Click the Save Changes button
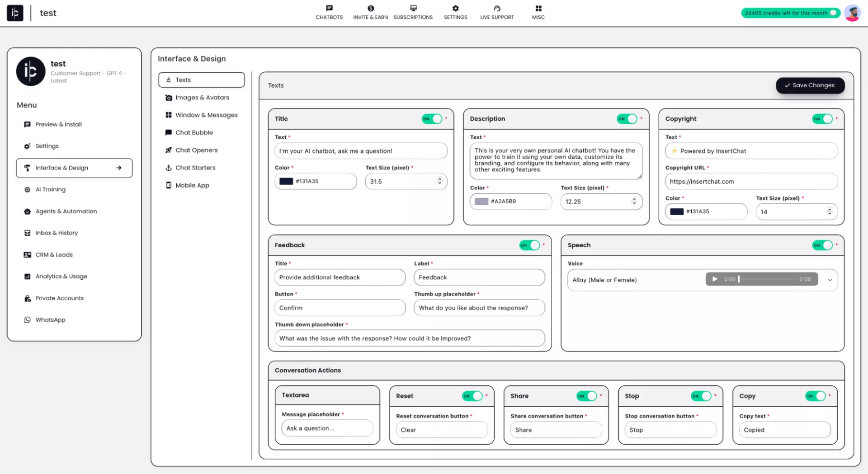Viewport: 868px width, 474px height. point(810,85)
